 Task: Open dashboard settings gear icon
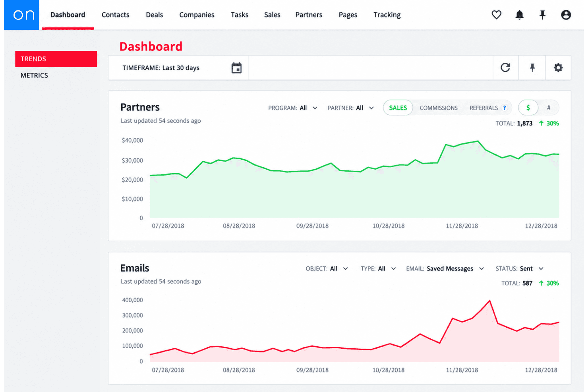tap(558, 68)
